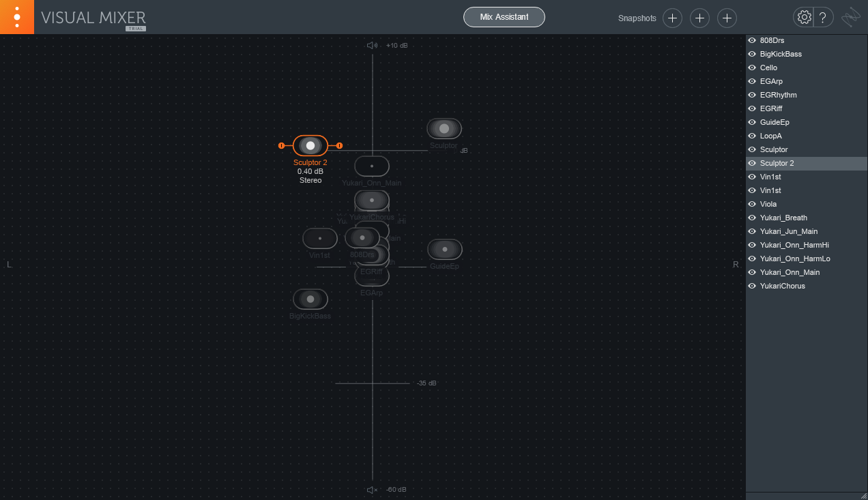Select the Sculptor 2 node on canvas

pyautogui.click(x=310, y=145)
